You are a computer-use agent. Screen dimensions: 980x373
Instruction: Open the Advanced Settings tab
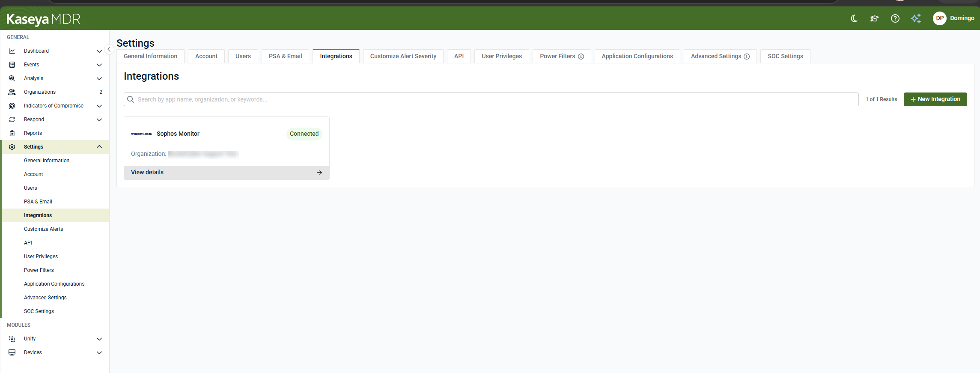(720, 56)
